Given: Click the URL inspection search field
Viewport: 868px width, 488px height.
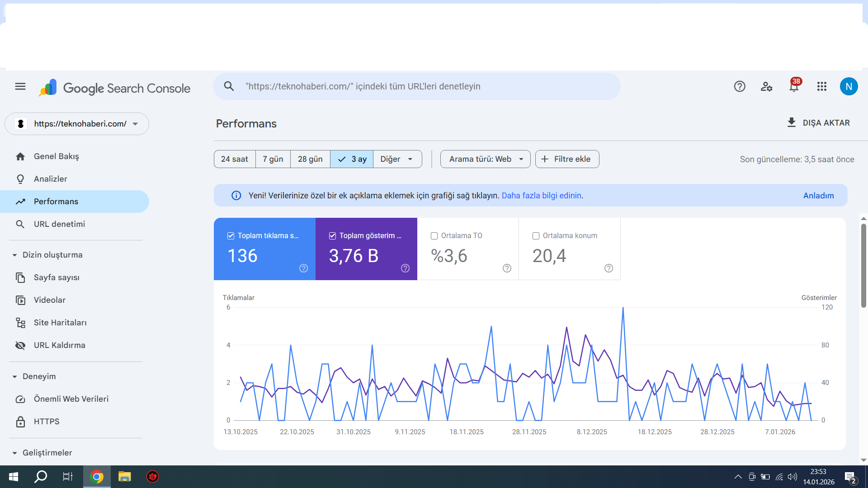Looking at the screenshot, I should click(417, 86).
